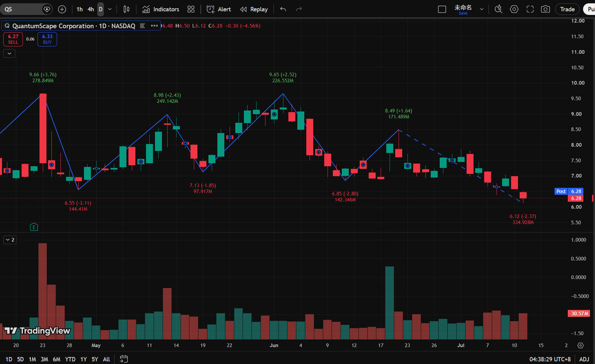This screenshot has height=364, width=595.
Task: Start bar Replay mode
Action: pyautogui.click(x=254, y=9)
